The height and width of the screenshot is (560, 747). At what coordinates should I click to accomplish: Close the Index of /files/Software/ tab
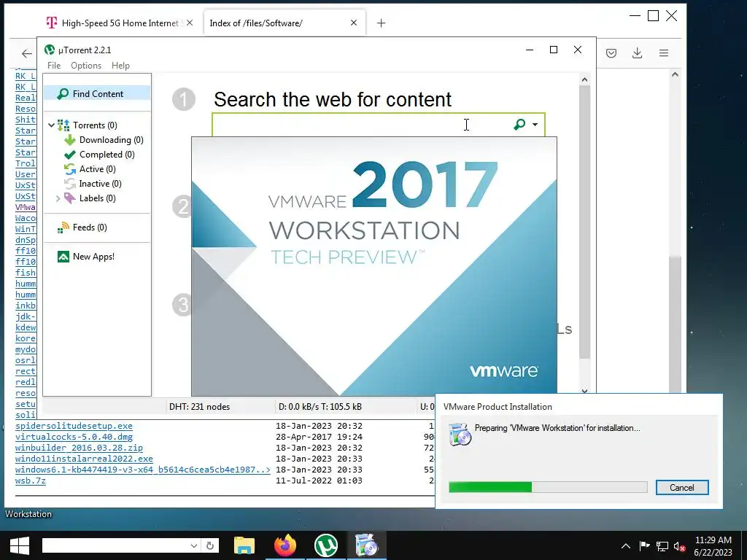point(354,23)
